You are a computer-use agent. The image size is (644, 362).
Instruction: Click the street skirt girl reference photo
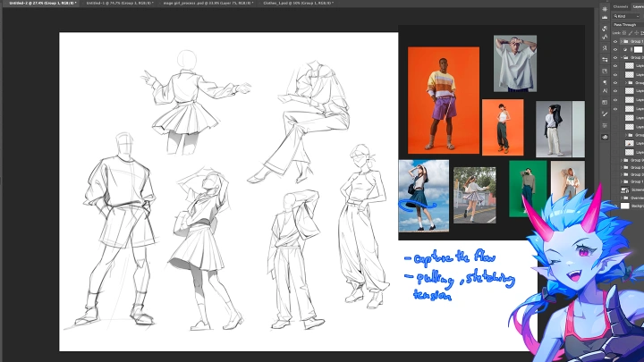pos(474,195)
